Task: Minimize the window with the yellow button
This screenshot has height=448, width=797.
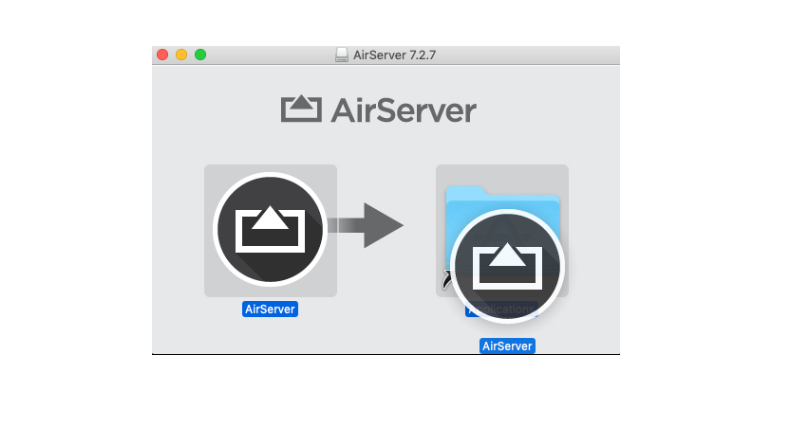Action: point(181,54)
